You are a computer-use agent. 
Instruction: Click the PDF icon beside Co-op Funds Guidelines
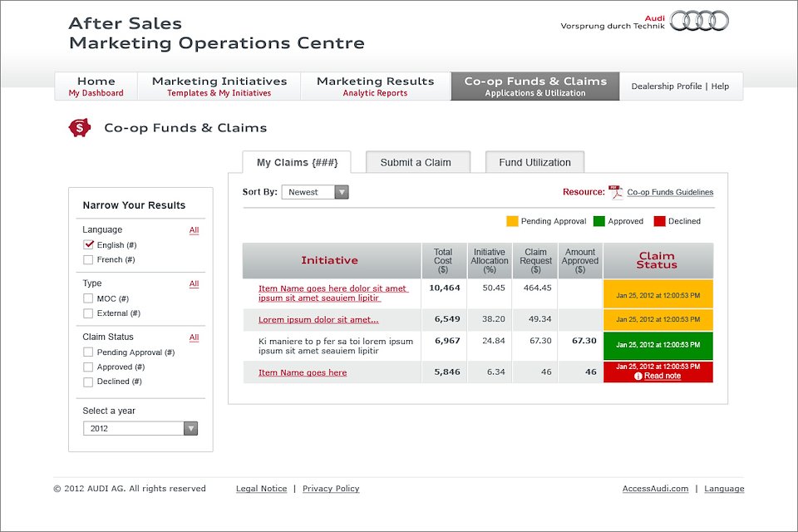click(x=615, y=192)
